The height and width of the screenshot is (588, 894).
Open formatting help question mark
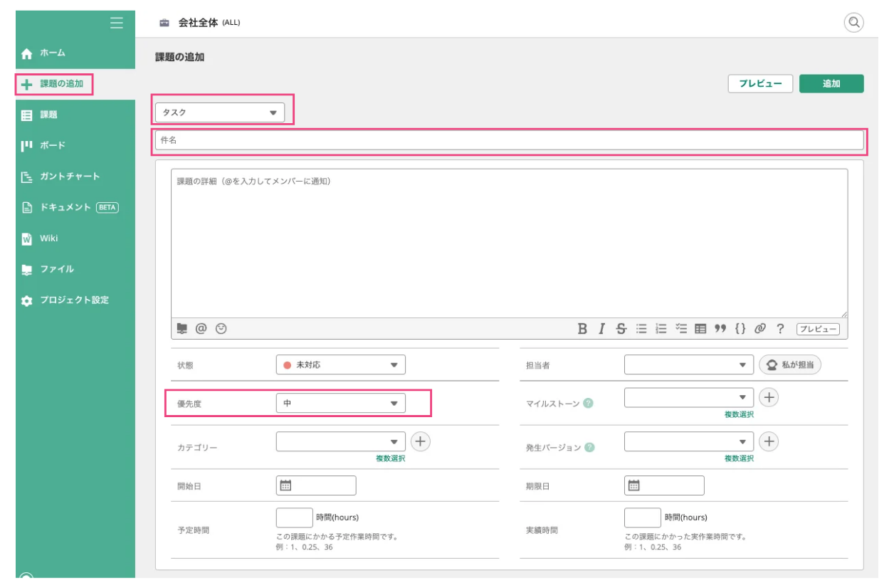pyautogui.click(x=780, y=329)
